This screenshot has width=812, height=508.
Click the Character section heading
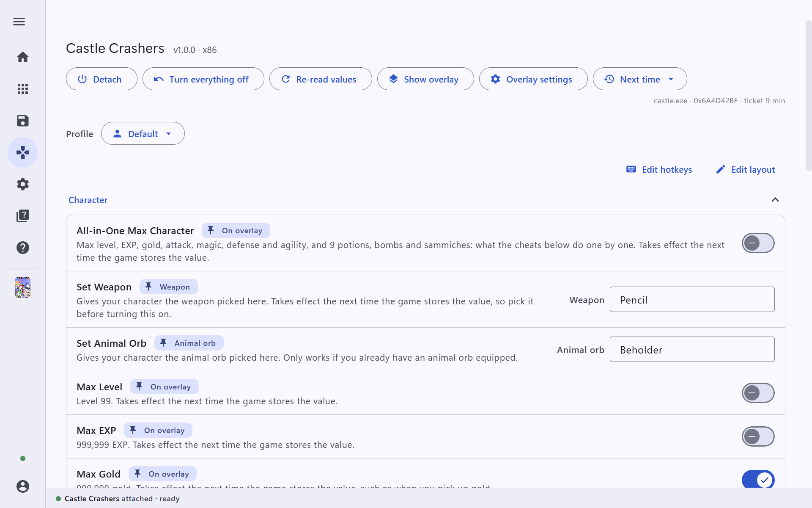click(88, 200)
